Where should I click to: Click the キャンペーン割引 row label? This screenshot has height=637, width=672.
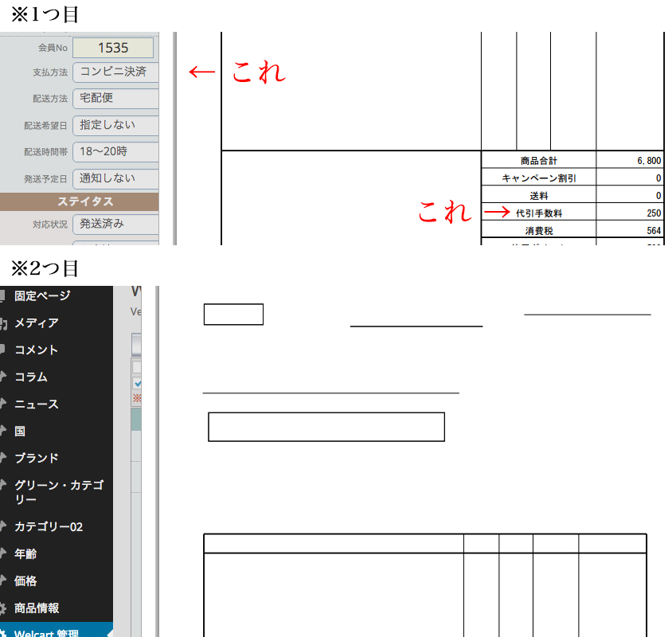coord(539,178)
